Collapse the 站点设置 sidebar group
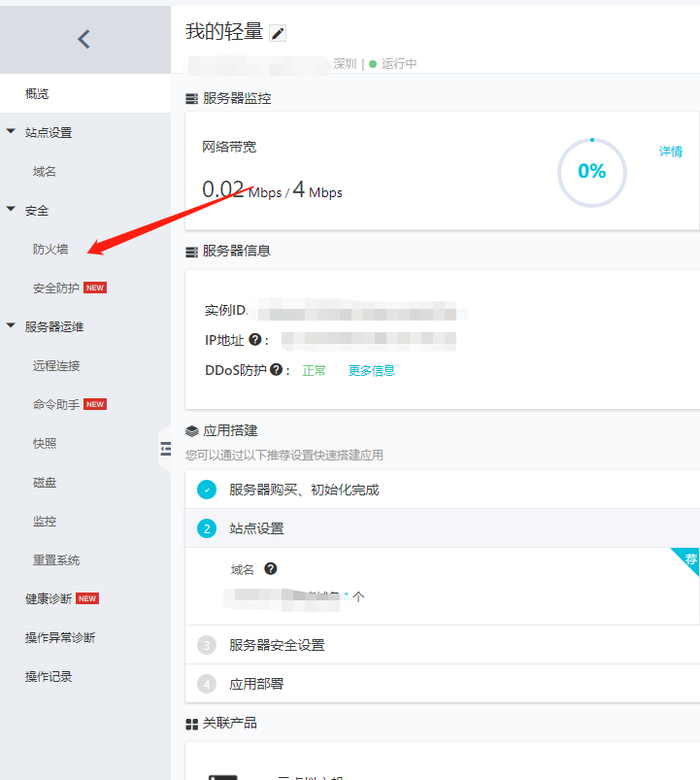This screenshot has width=700, height=780. click(11, 131)
